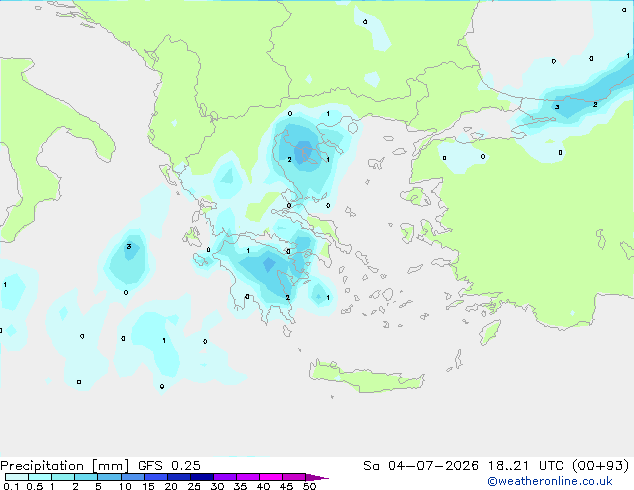Select the 5–10 mm legend color swatch

pos(109,477)
